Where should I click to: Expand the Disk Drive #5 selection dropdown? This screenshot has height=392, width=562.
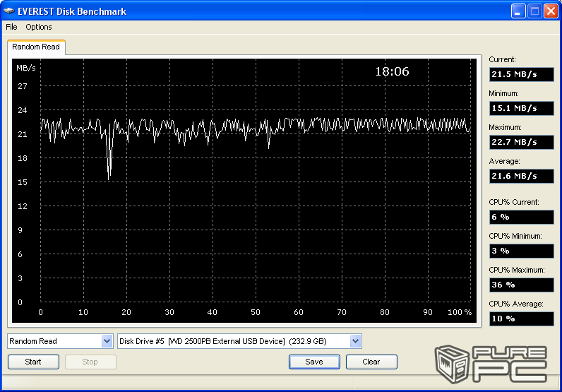pos(355,341)
